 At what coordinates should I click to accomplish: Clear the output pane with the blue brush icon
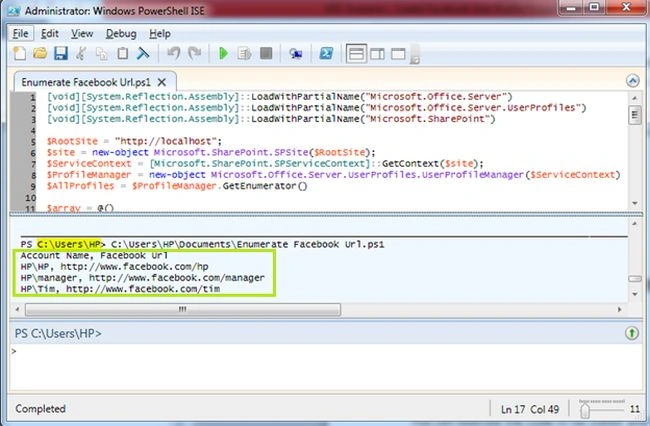pyautogui.click(x=143, y=53)
